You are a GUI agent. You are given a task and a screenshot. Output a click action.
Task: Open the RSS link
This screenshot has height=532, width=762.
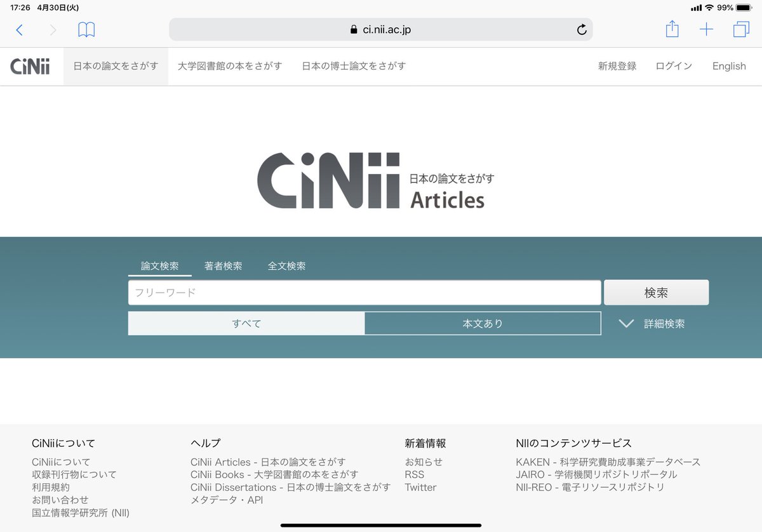coord(414,474)
